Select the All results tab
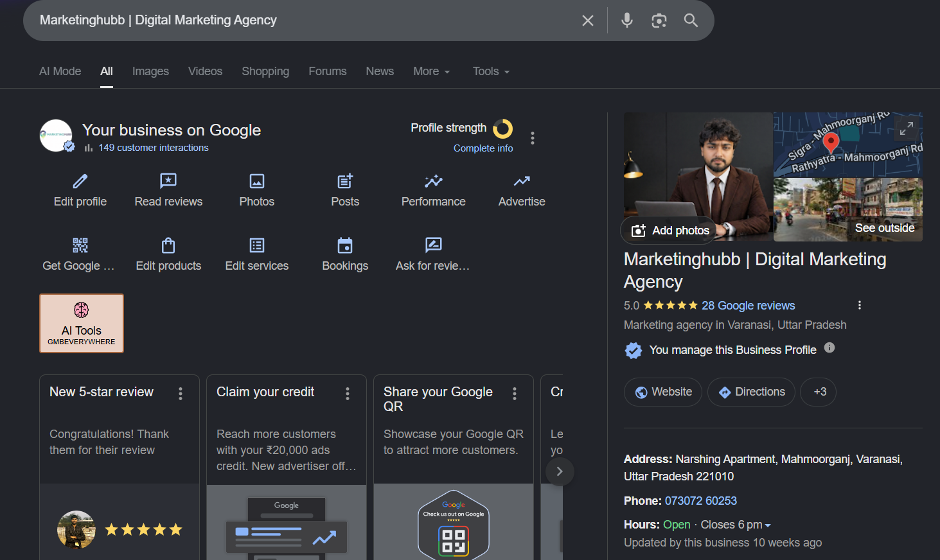 pos(107,71)
